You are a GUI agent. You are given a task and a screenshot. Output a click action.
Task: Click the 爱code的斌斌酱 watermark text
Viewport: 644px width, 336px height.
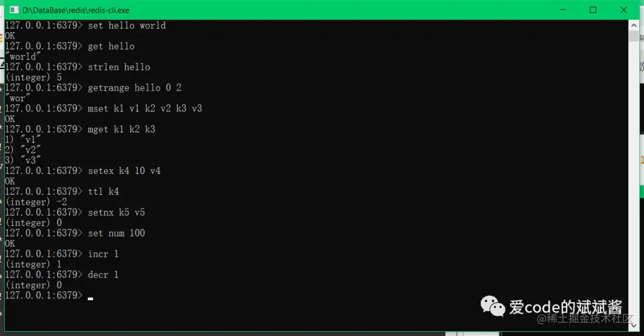click(565, 307)
